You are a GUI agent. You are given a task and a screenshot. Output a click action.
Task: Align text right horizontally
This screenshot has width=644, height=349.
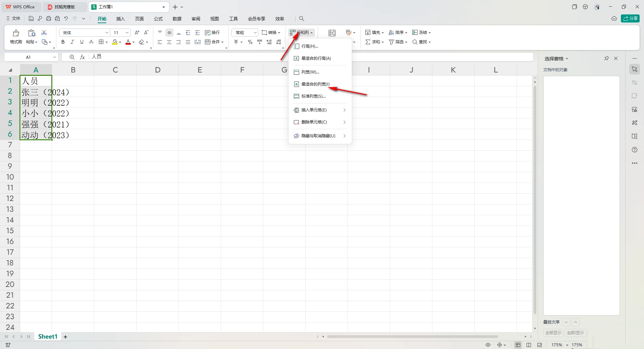179,42
